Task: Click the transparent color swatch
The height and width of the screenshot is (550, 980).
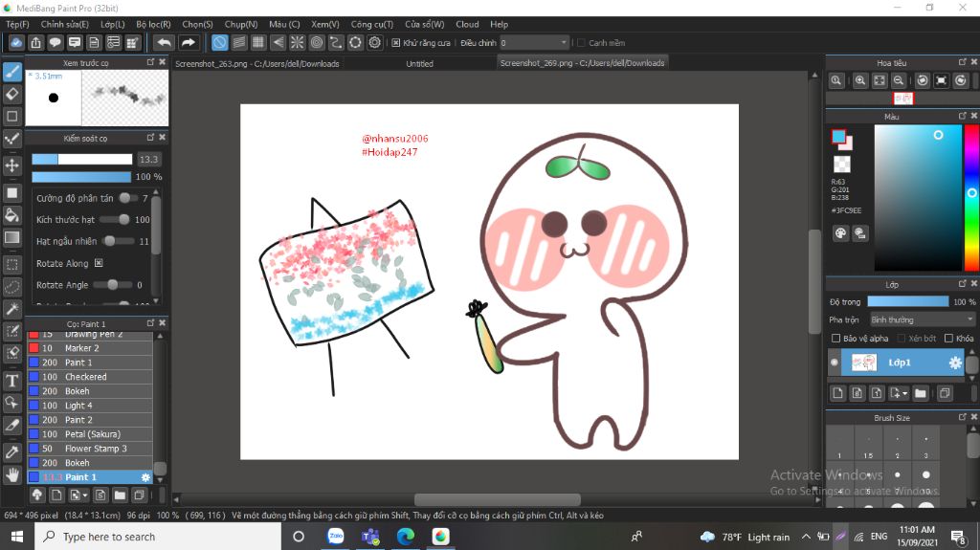Action: (842, 165)
